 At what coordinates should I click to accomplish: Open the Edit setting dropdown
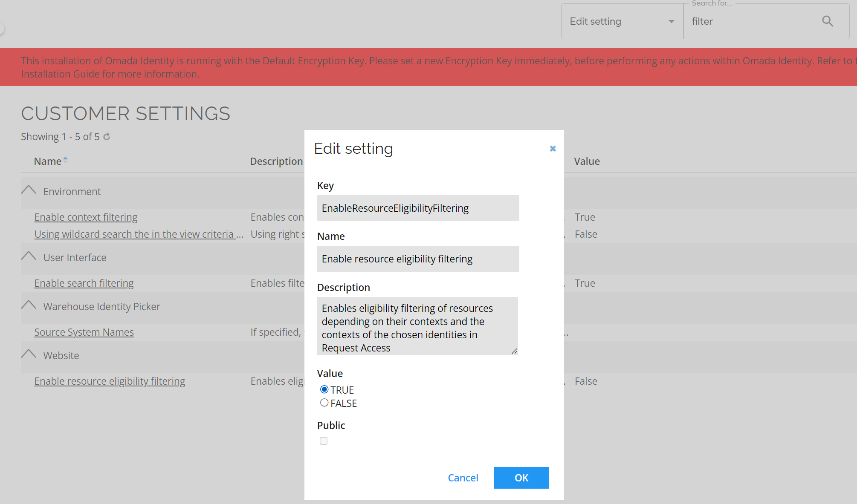point(622,21)
